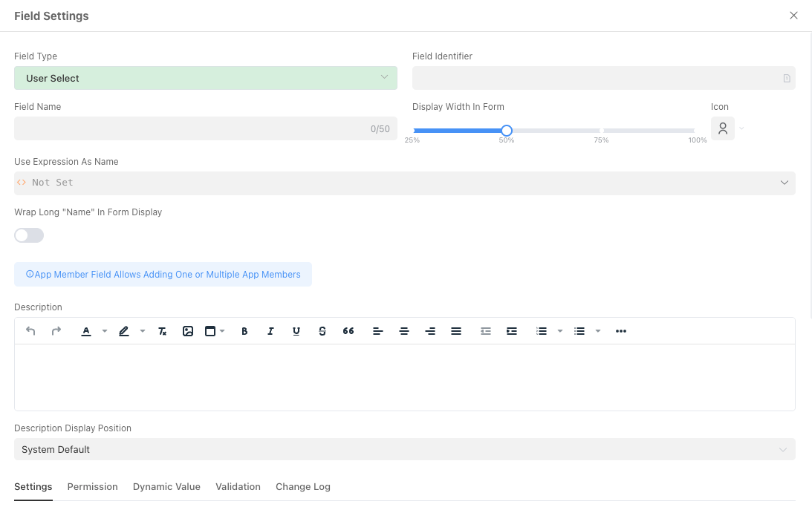Center align the description text
This screenshot has width=812, height=510.
click(404, 331)
